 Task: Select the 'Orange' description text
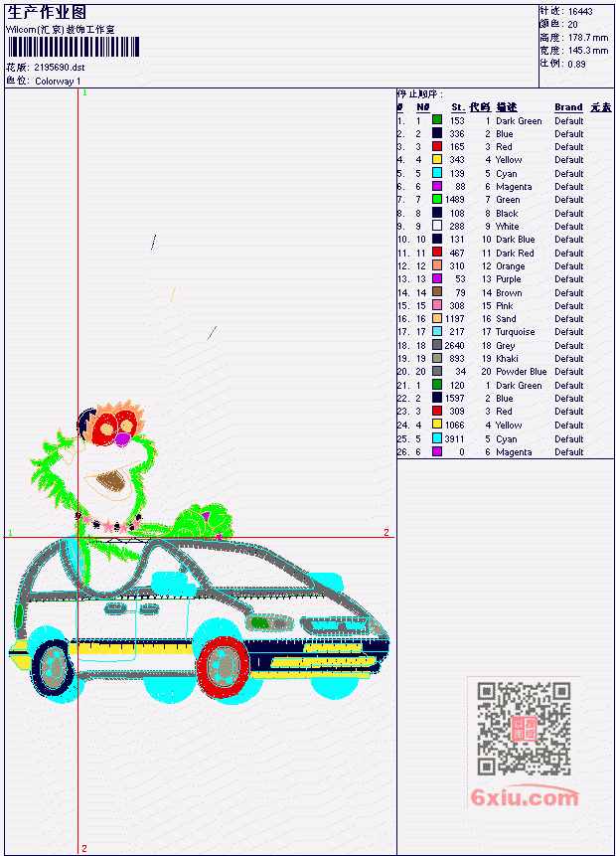click(x=510, y=266)
